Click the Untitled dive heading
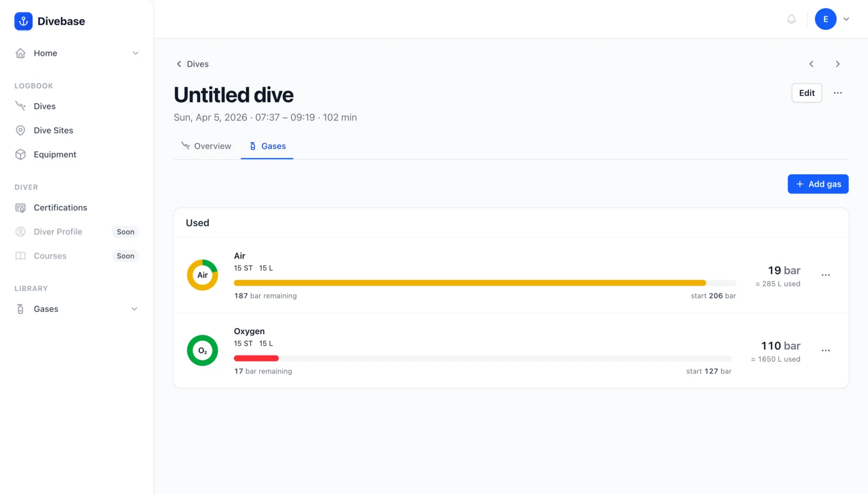The width and height of the screenshot is (868, 494). [234, 95]
